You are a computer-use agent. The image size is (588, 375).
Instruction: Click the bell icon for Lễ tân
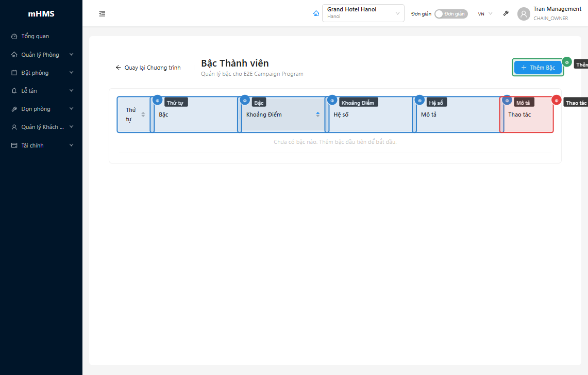click(14, 91)
